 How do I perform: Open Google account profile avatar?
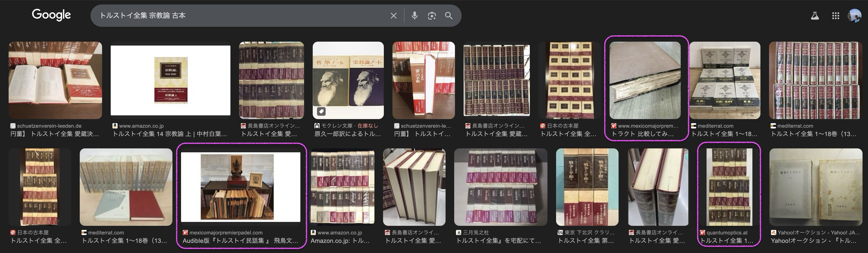point(854,15)
